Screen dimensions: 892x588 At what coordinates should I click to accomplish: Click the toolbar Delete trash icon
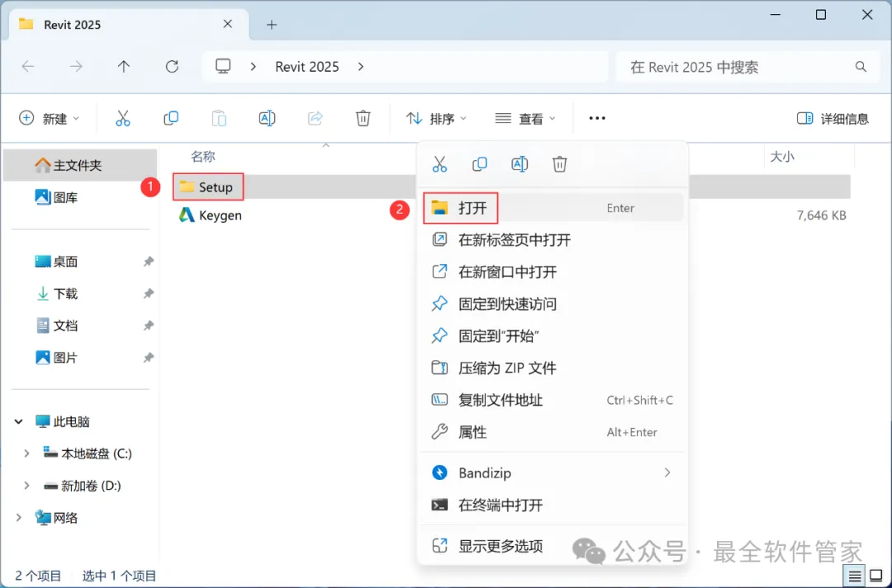[x=363, y=118]
